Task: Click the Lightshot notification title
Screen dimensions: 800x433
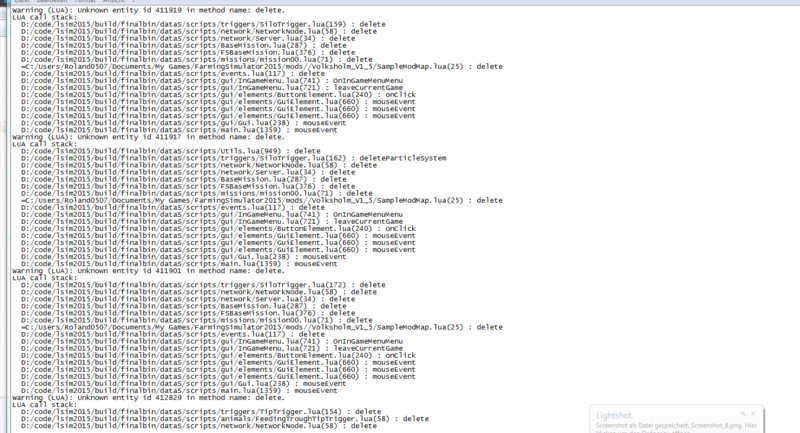Action: tap(614, 416)
